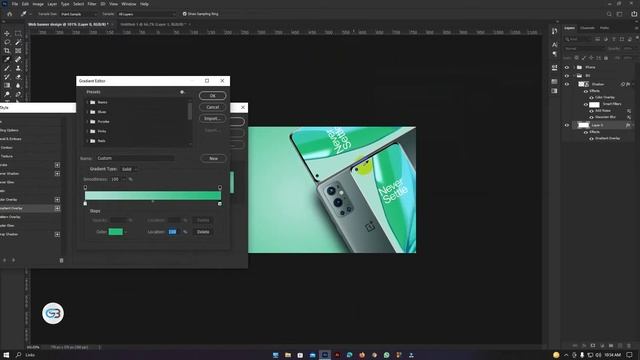Toggle Smart Filters visibility eye
Screen dimensions: 640x360
coord(586,104)
